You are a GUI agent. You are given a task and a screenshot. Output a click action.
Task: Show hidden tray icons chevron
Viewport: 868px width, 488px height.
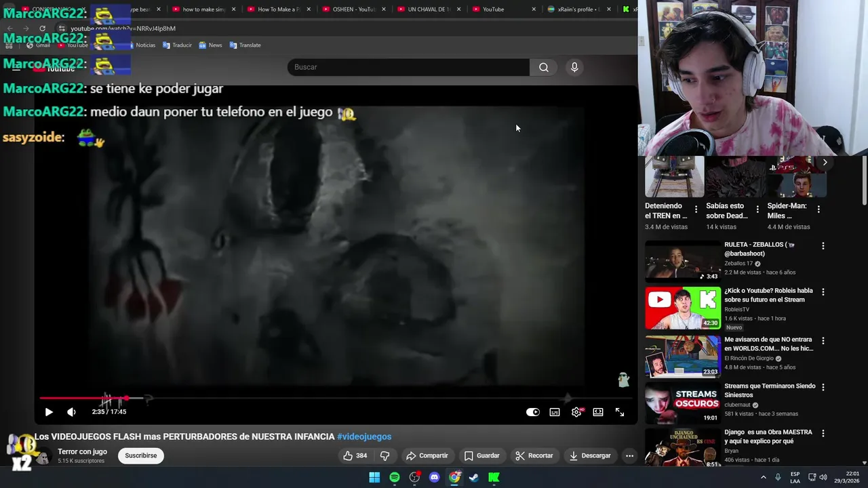[x=763, y=477]
